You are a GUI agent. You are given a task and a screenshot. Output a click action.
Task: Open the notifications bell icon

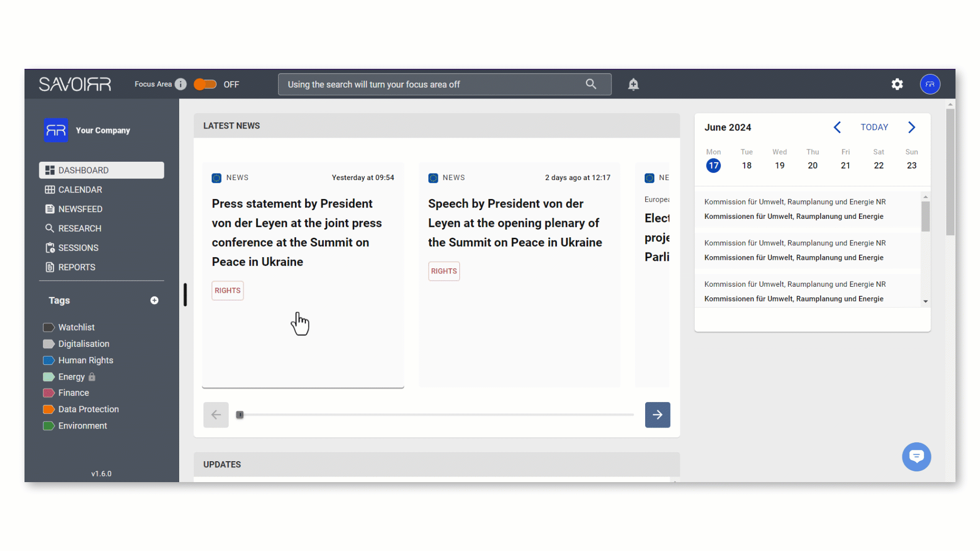(633, 84)
